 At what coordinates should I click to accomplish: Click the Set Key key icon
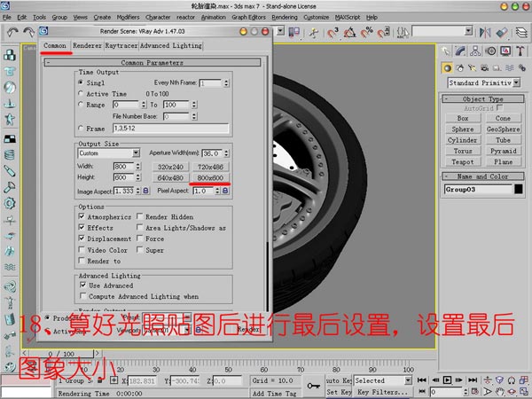312,385
